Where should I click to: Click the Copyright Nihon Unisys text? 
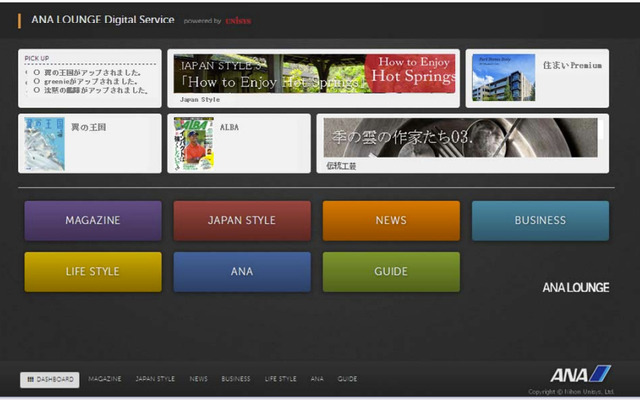[x=571, y=392]
